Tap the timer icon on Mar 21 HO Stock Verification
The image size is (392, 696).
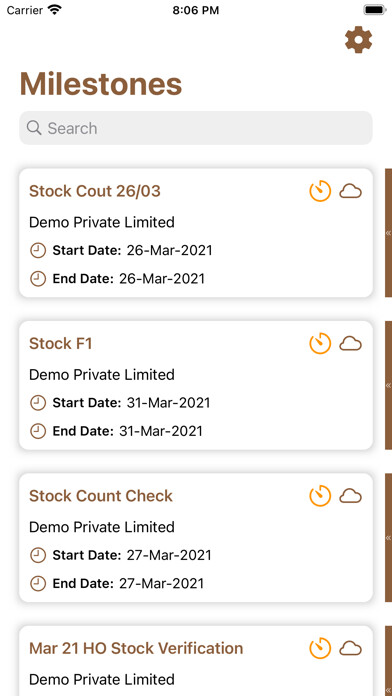coord(320,648)
